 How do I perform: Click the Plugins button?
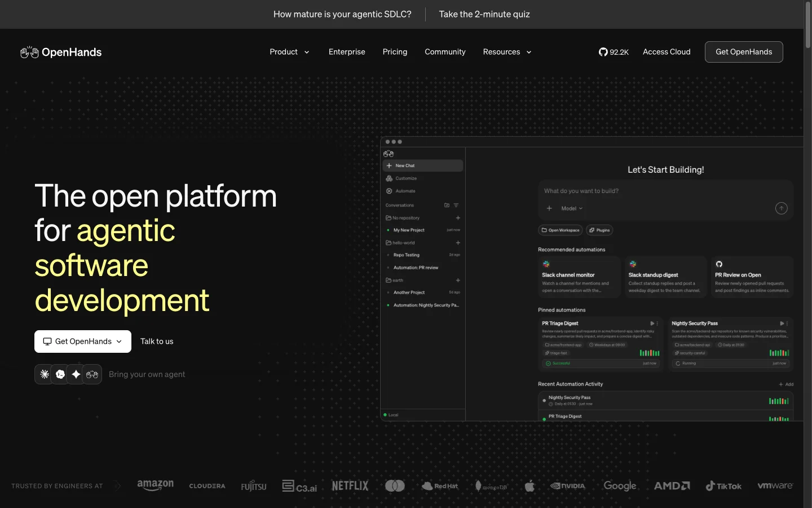[599, 230]
